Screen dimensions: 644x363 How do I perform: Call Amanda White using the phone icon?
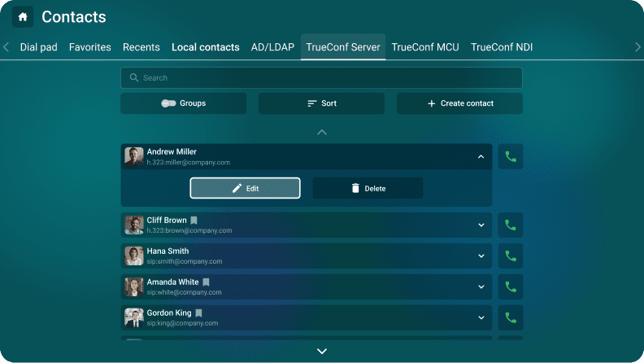click(511, 286)
